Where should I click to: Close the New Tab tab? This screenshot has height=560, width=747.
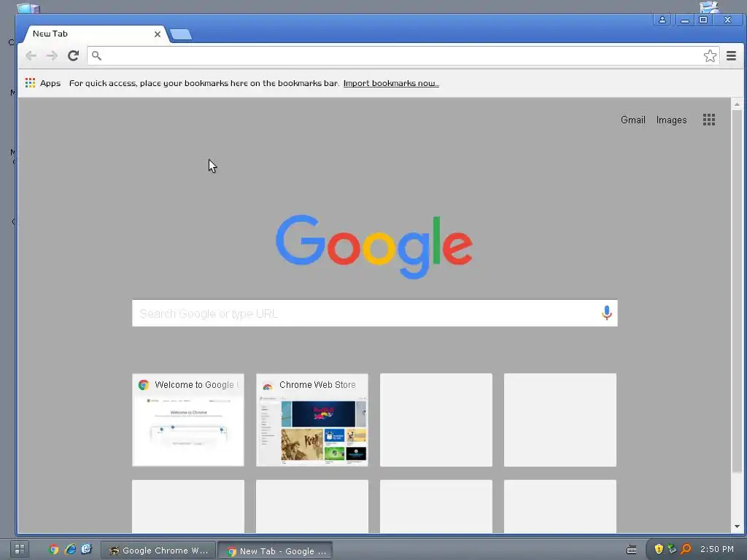[x=158, y=34]
